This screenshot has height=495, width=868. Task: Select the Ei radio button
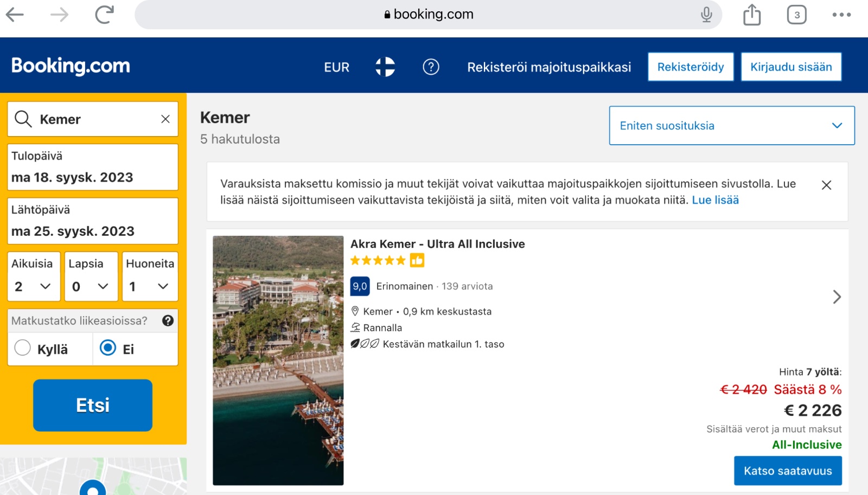click(108, 348)
